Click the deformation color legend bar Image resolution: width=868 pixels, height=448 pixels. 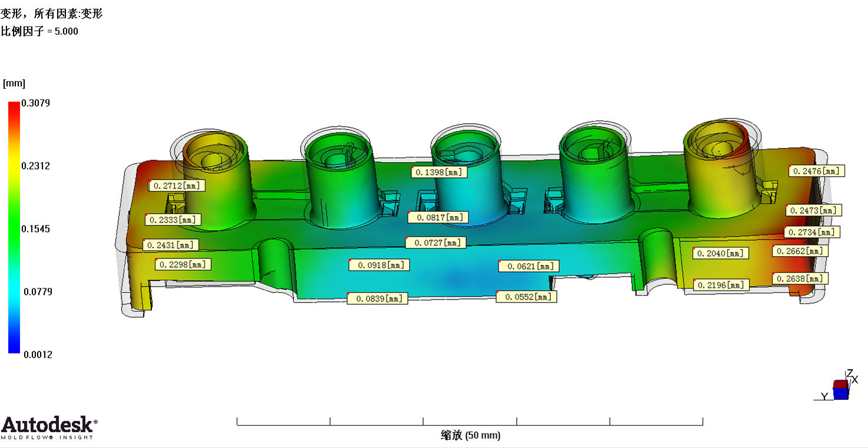pos(14,228)
